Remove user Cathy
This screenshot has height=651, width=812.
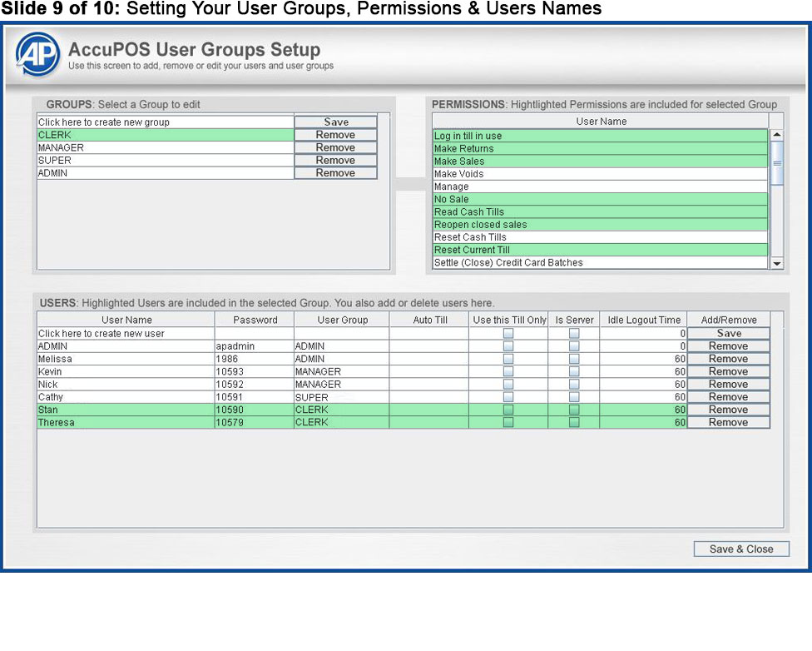(729, 397)
